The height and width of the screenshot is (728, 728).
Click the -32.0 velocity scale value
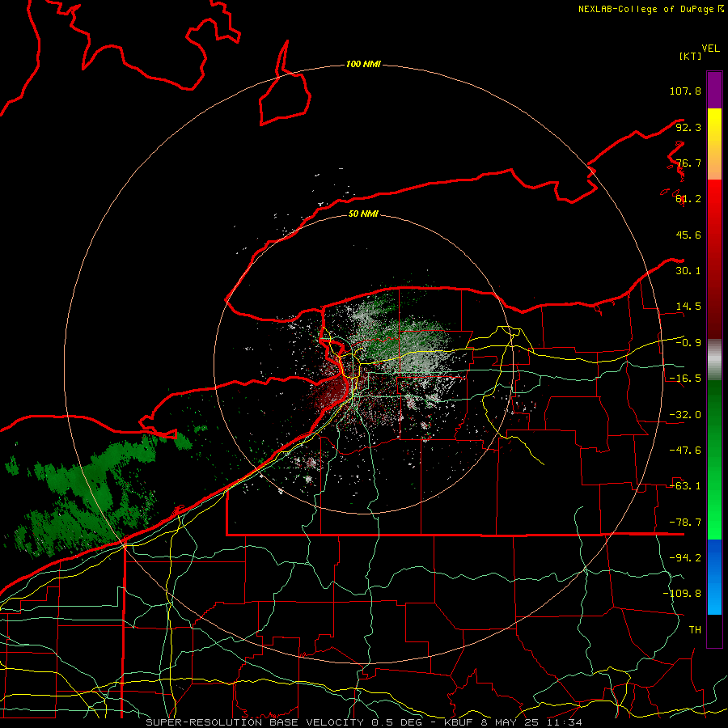tap(685, 415)
